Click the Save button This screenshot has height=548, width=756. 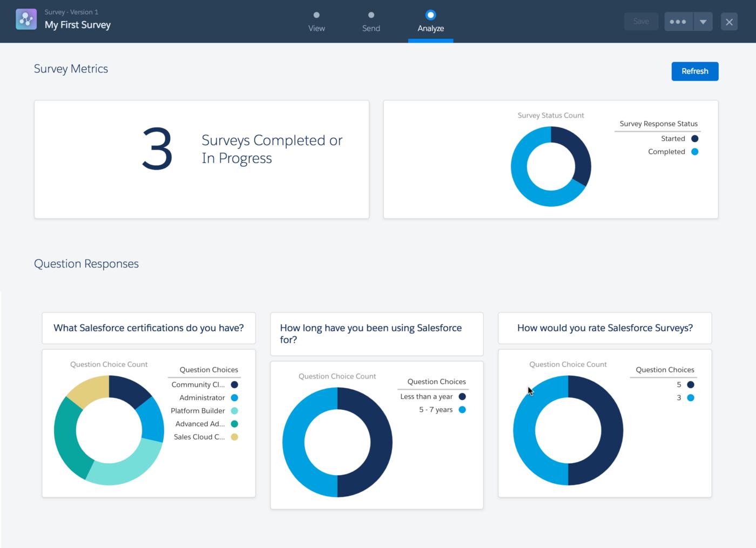pyautogui.click(x=640, y=21)
